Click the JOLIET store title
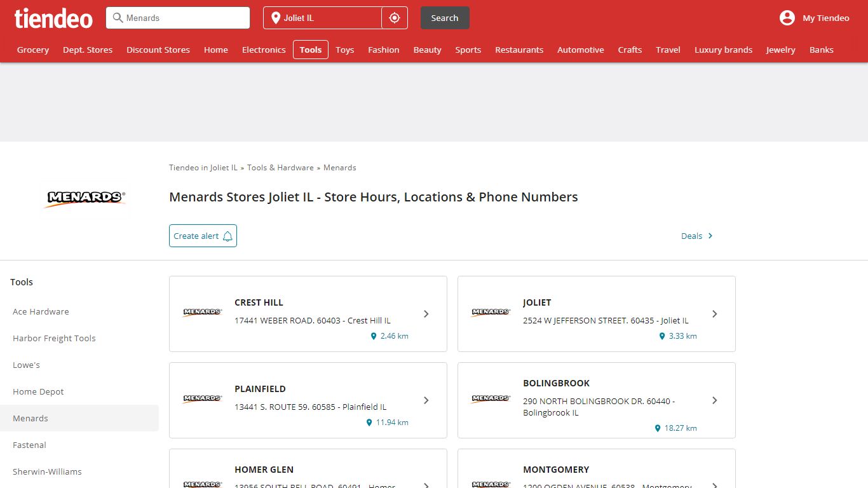This screenshot has height=488, width=868. (x=537, y=302)
